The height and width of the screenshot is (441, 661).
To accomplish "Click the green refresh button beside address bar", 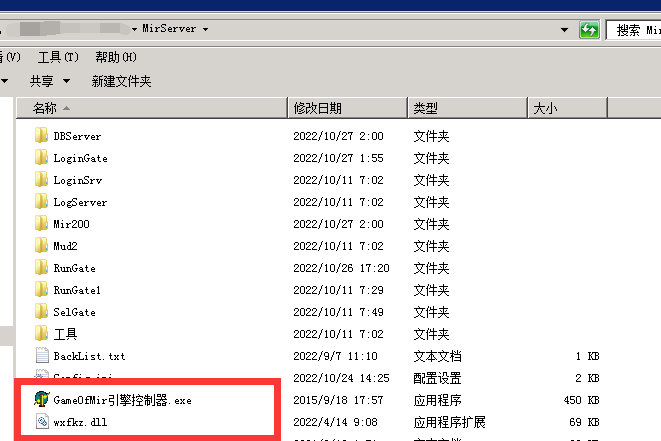I will pyautogui.click(x=590, y=30).
